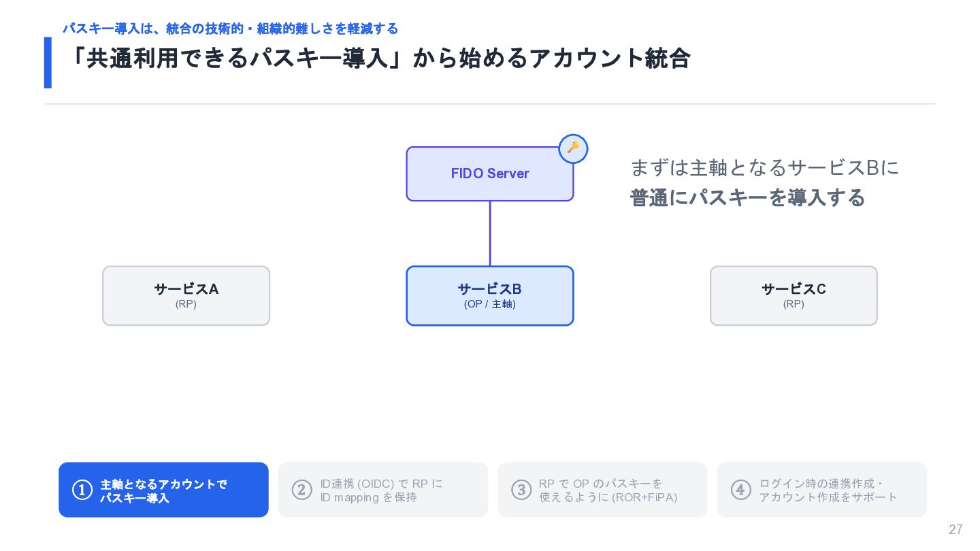
Task: Open step 1 主軸となるアカウントでパスキー導入
Action: click(163, 490)
